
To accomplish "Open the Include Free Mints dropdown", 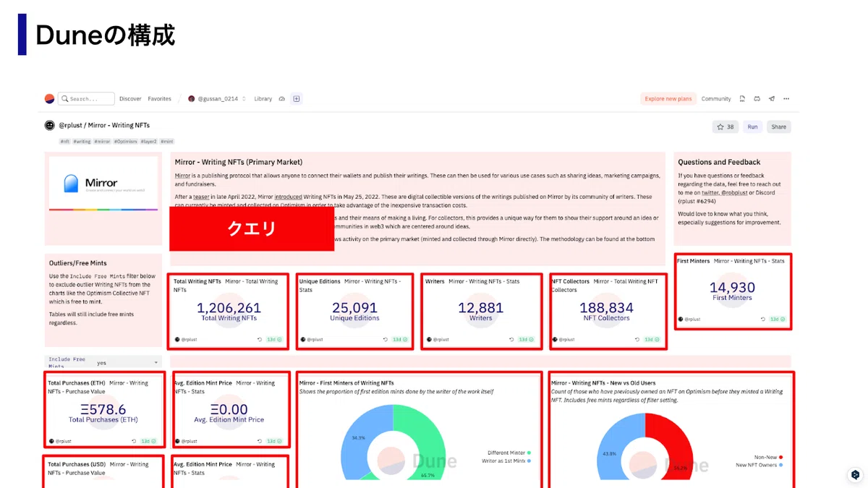I will pos(103,362).
